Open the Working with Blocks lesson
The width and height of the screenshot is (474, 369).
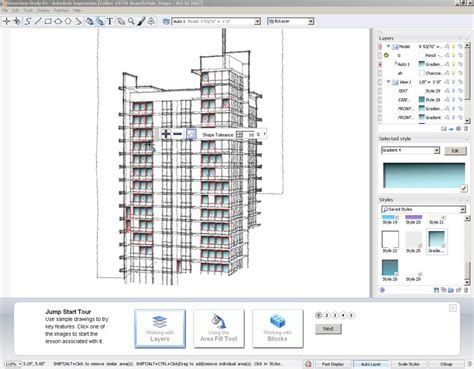click(x=278, y=329)
